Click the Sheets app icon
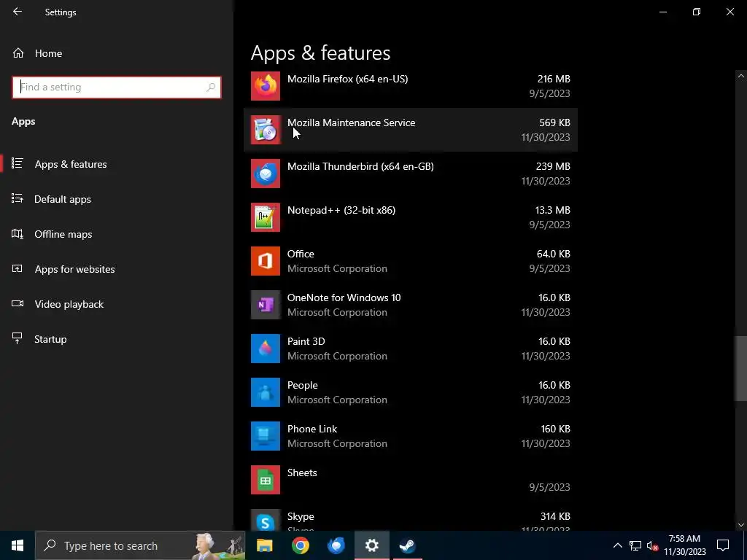Image resolution: width=747 pixels, height=560 pixels. [266, 480]
